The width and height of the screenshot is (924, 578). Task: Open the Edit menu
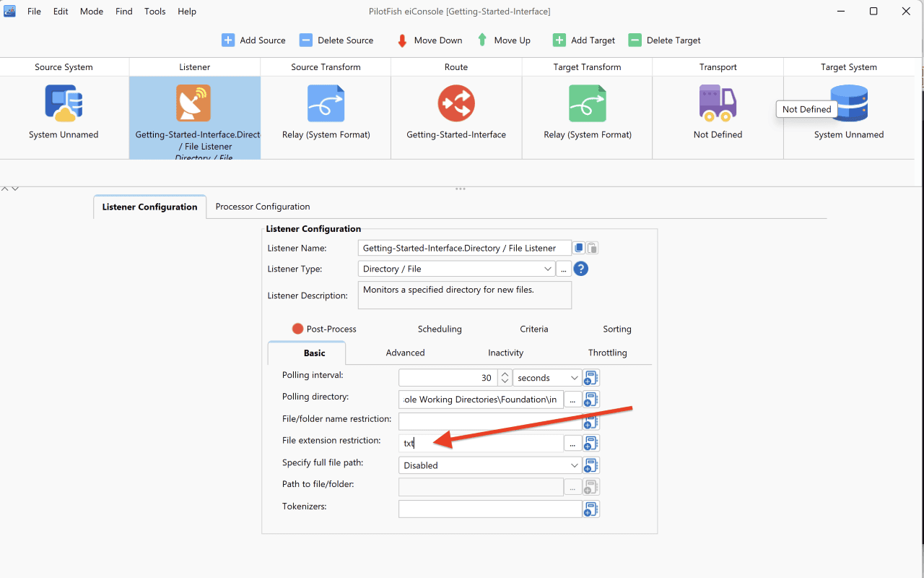[x=61, y=12]
